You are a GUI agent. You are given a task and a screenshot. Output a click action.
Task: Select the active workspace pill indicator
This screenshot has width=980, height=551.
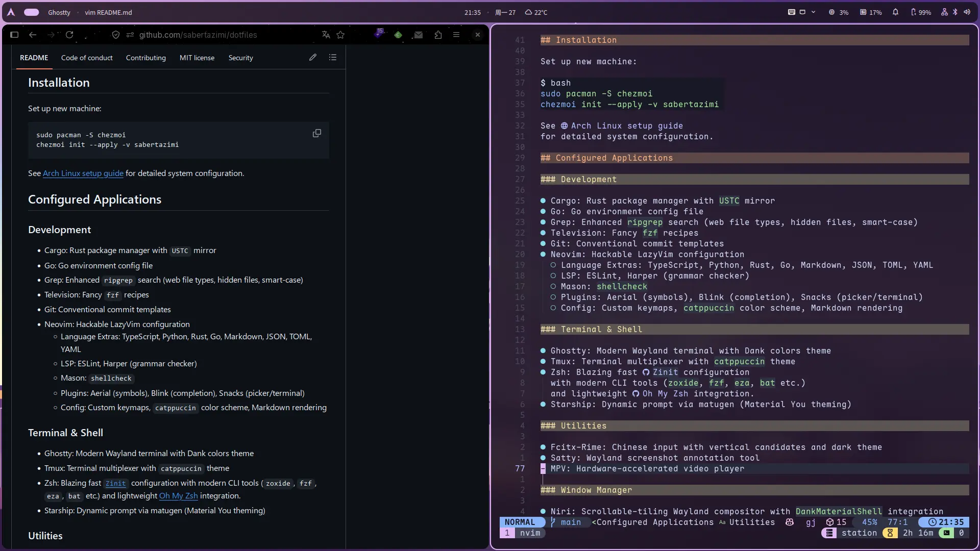[x=32, y=12]
